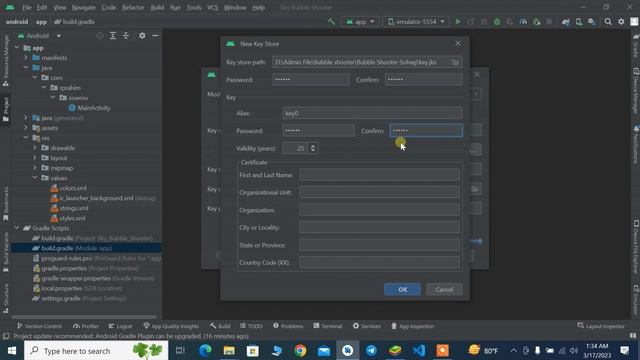Click the key Alias field
Image resolution: width=640 pixels, height=360 pixels.
pyautogui.click(x=372, y=113)
